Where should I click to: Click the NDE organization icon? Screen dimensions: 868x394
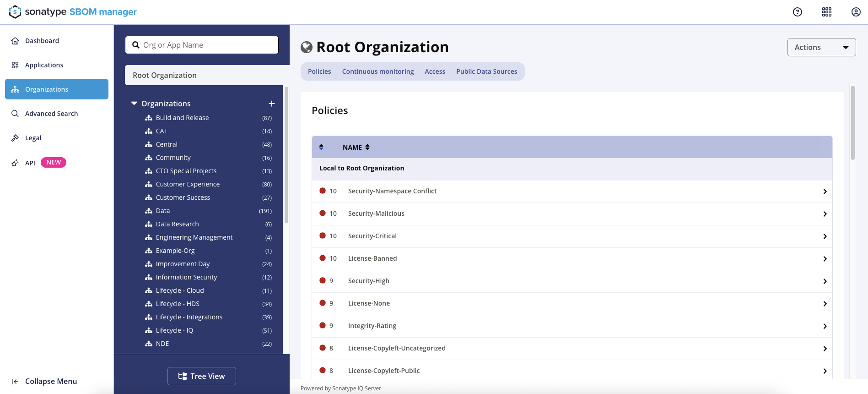149,344
